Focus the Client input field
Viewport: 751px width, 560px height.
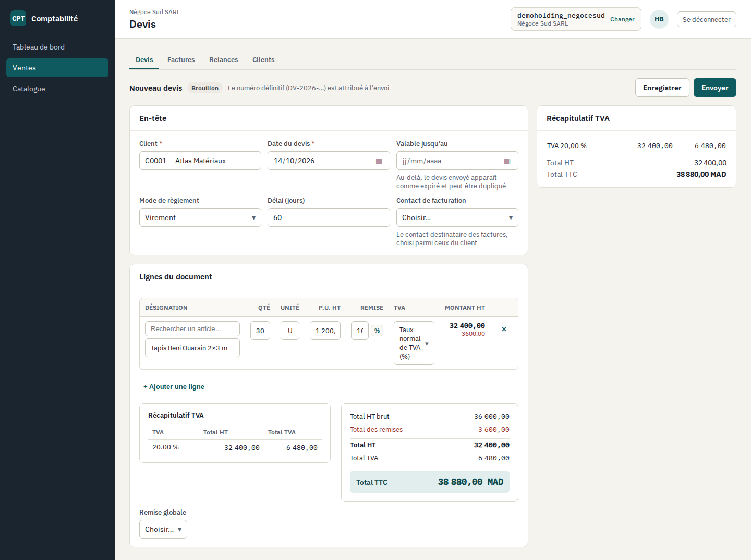point(200,161)
